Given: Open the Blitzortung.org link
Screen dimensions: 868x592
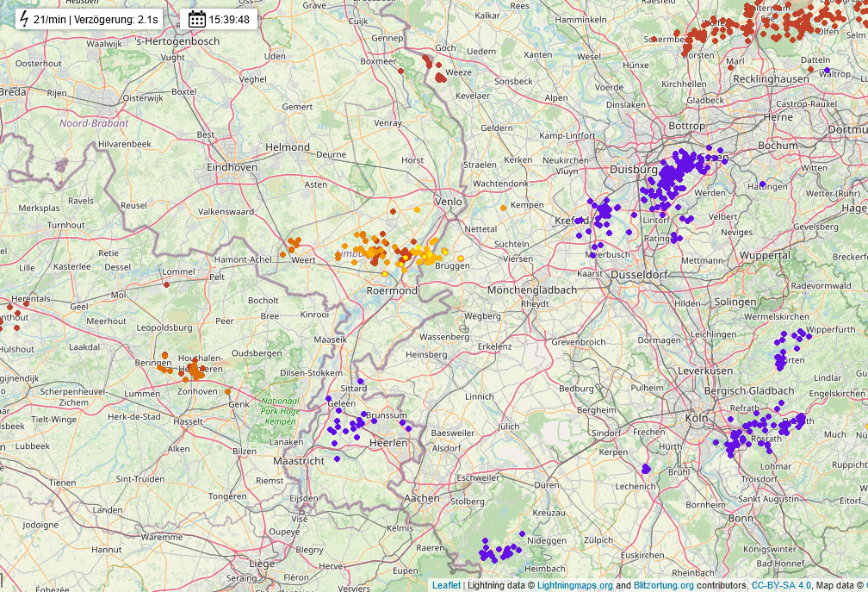Looking at the screenshot, I should [657, 585].
